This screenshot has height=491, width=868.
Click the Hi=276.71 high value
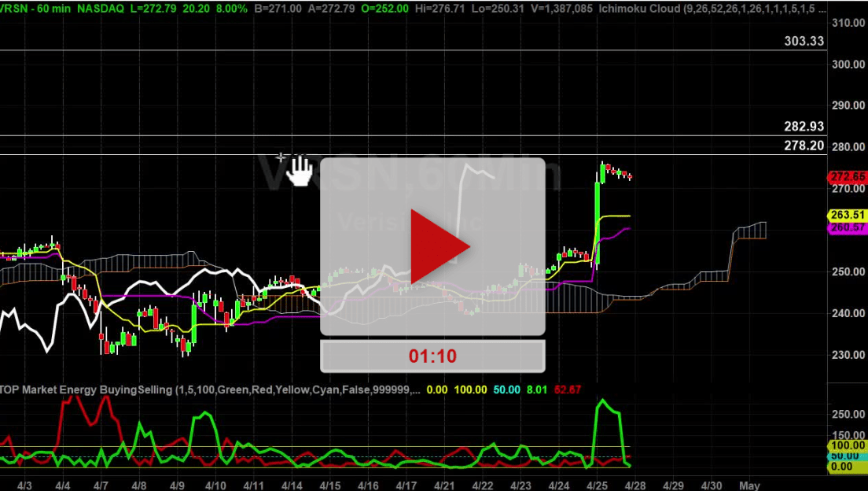click(440, 9)
